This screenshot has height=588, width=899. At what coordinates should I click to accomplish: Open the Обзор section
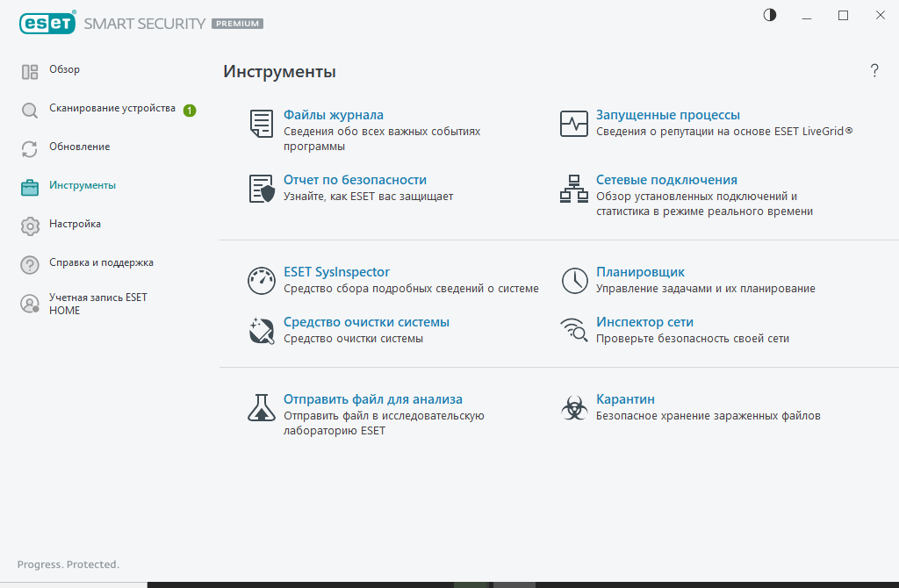[x=65, y=69]
